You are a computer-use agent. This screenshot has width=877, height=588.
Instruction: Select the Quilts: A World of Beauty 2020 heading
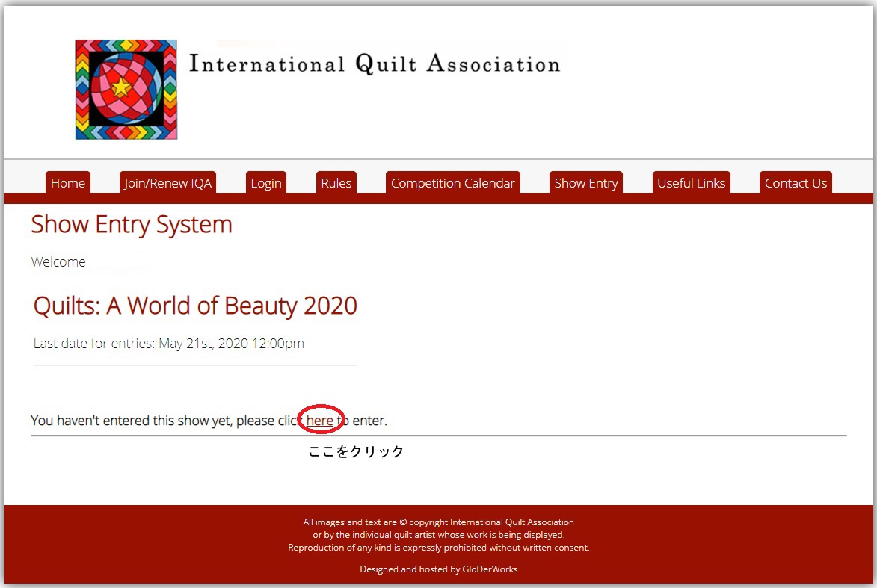[x=195, y=306]
